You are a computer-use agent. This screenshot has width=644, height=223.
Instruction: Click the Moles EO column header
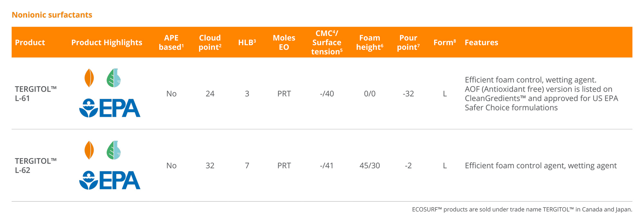coord(284,42)
